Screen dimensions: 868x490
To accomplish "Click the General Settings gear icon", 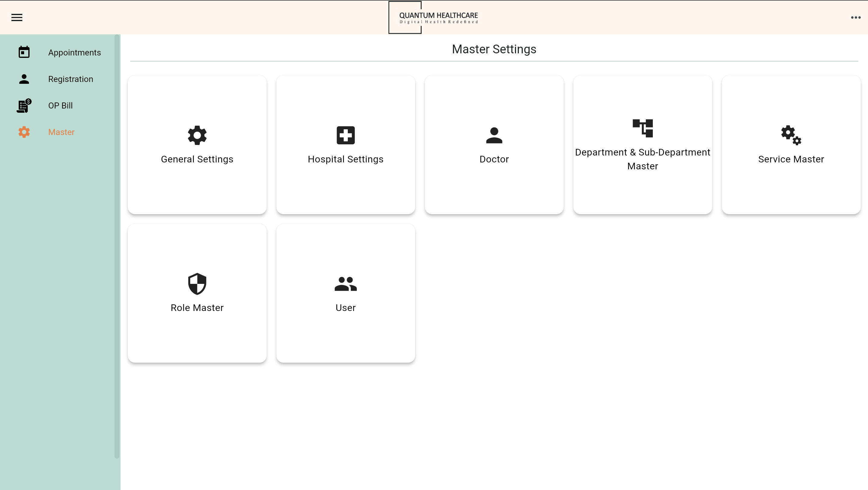I will coord(197,135).
